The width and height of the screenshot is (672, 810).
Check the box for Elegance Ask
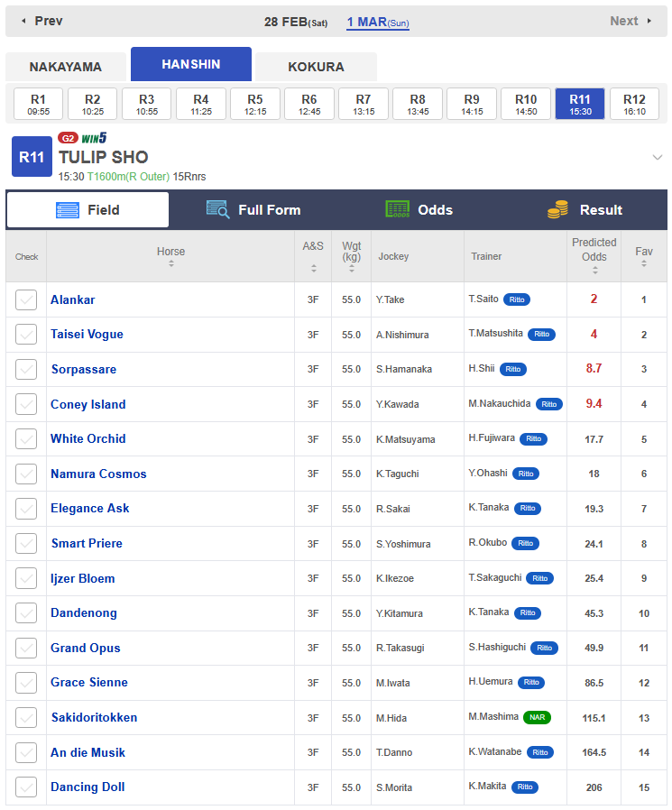click(x=26, y=509)
